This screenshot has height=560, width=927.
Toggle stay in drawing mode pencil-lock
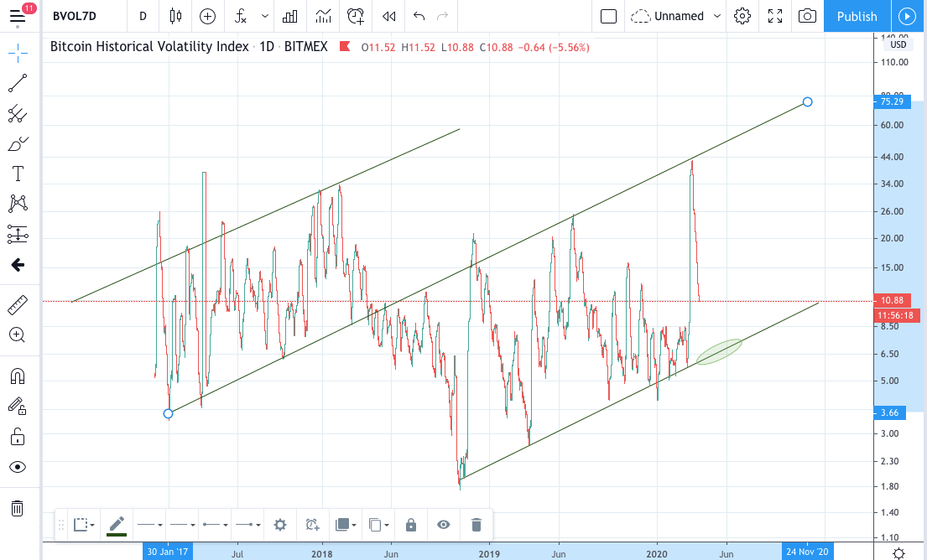(x=18, y=406)
